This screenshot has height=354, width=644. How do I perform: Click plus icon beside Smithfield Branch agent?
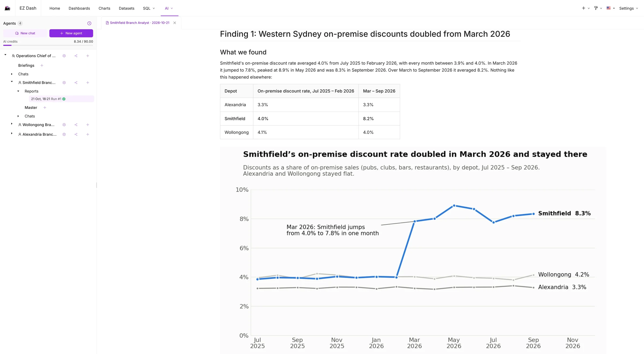88,83
